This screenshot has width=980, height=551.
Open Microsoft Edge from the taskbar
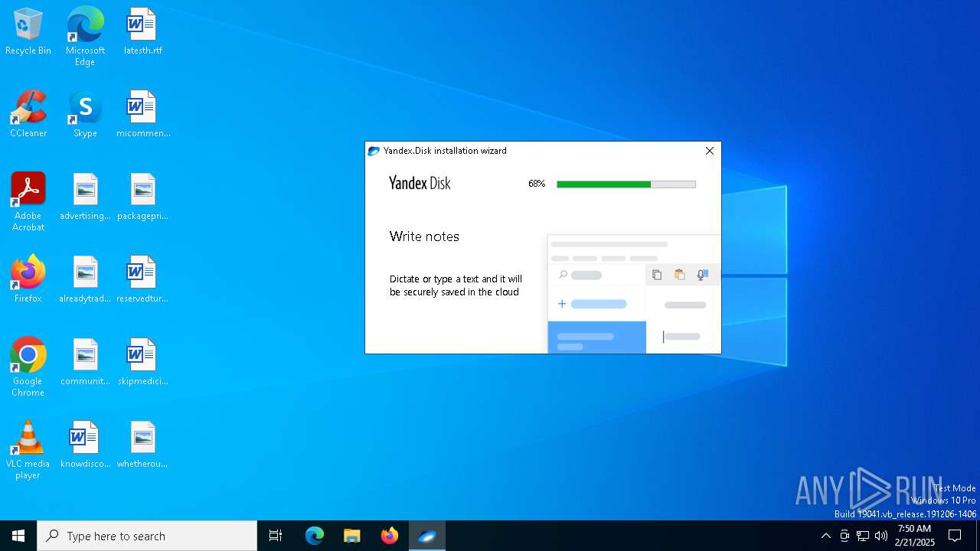tap(315, 536)
